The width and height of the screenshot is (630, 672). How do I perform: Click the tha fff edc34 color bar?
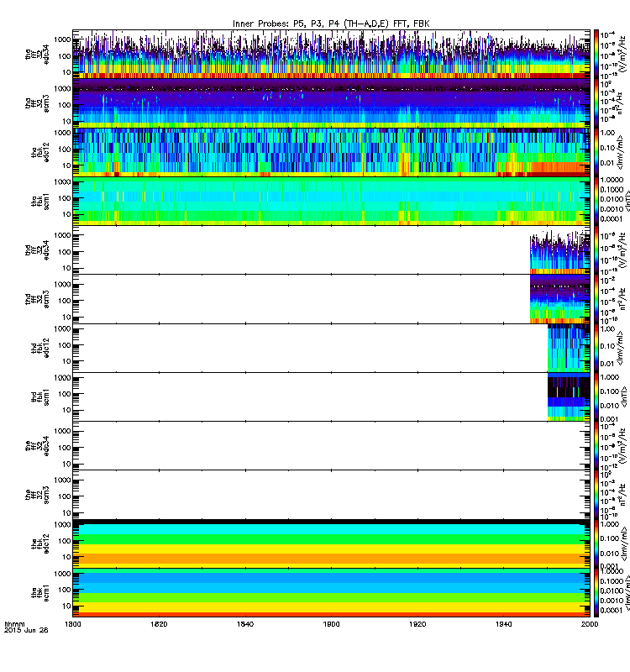(596, 55)
